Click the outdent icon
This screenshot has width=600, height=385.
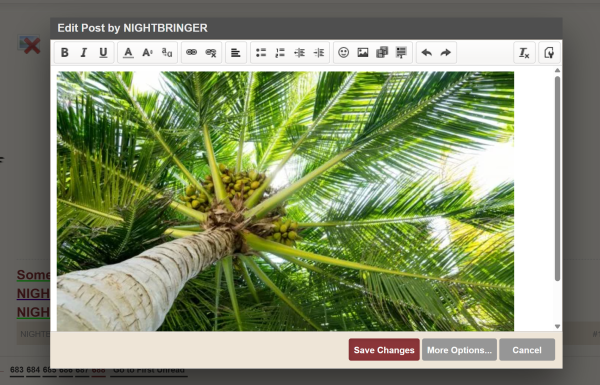(300, 52)
